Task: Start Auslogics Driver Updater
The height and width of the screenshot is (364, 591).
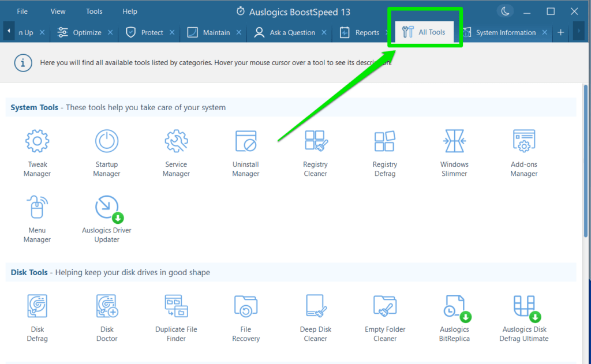Action: pyautogui.click(x=106, y=218)
